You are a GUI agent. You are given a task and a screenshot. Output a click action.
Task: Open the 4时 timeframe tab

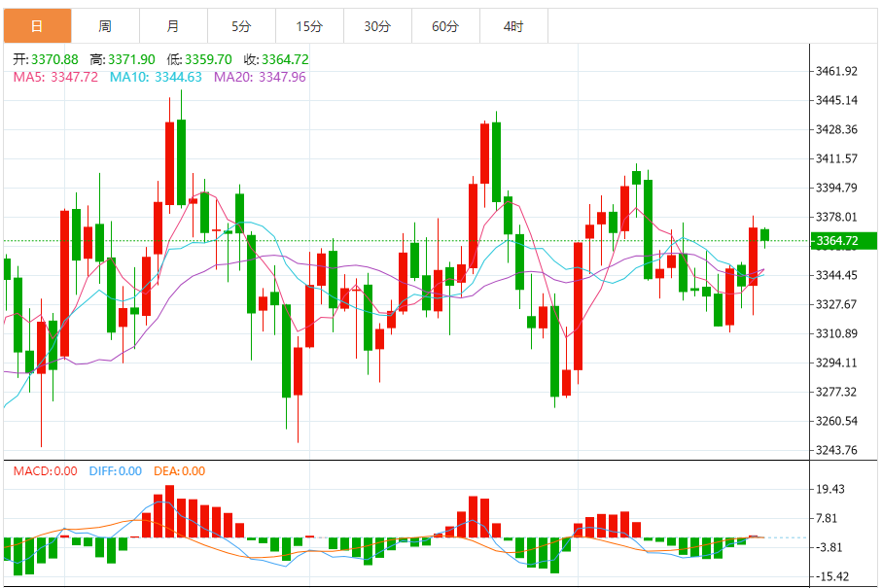click(x=513, y=26)
